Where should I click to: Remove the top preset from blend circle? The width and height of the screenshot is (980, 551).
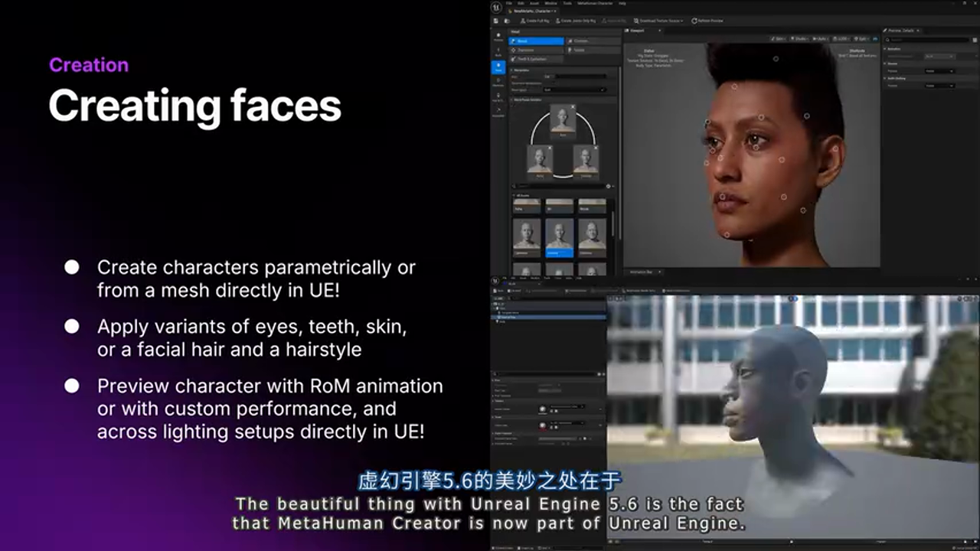point(572,107)
